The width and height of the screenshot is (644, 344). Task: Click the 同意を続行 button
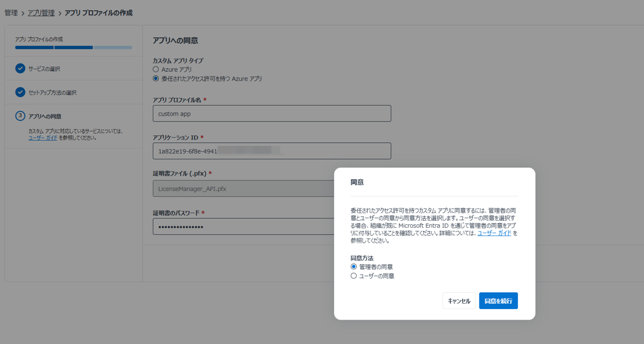498,301
